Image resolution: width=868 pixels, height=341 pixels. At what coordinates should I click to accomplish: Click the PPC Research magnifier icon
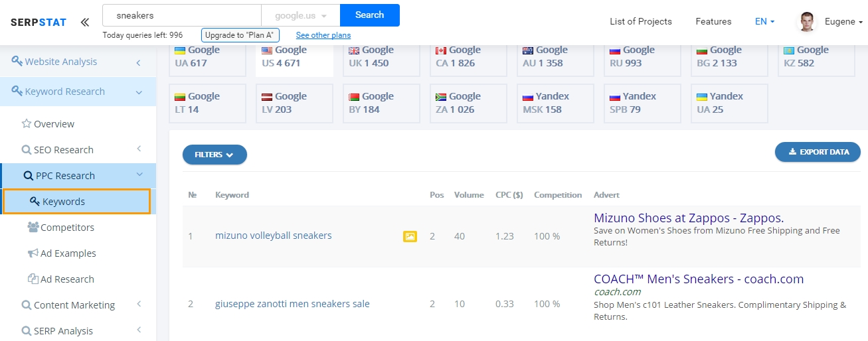[x=29, y=176]
